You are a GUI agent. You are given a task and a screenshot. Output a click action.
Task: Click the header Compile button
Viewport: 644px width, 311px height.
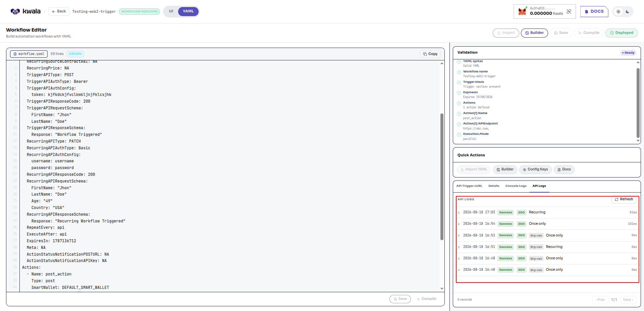(589, 33)
